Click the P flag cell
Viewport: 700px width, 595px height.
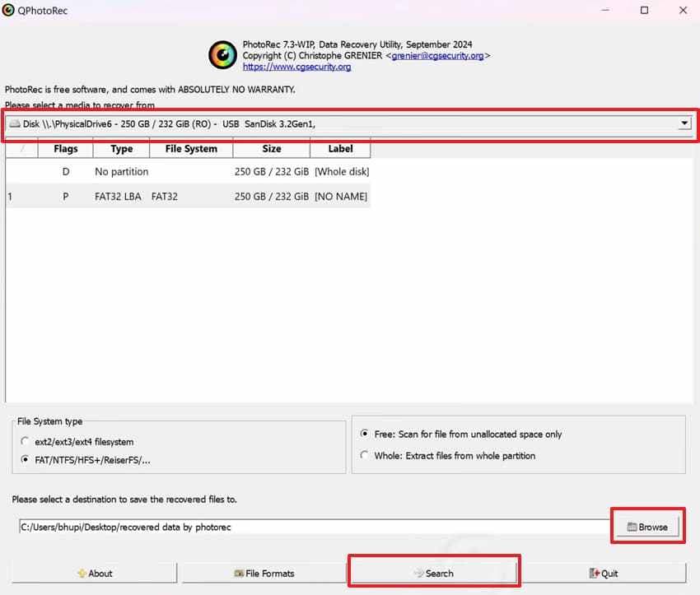pyautogui.click(x=66, y=197)
